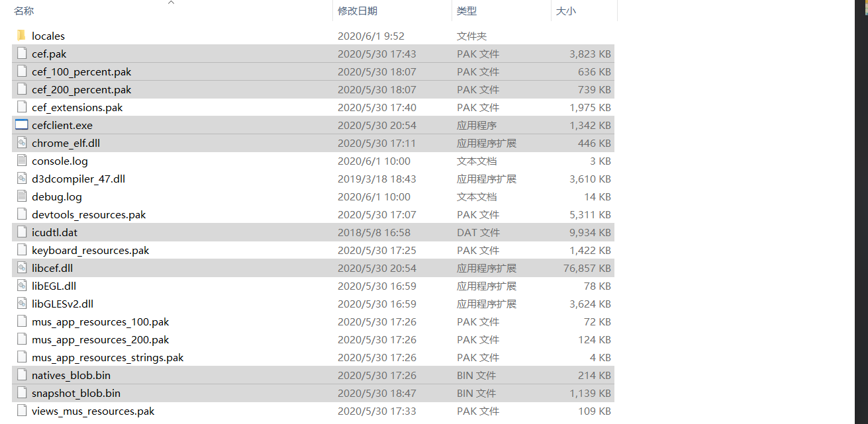Image resolution: width=868 pixels, height=424 pixels.
Task: Click the libcef.dll file icon
Action: (21, 268)
